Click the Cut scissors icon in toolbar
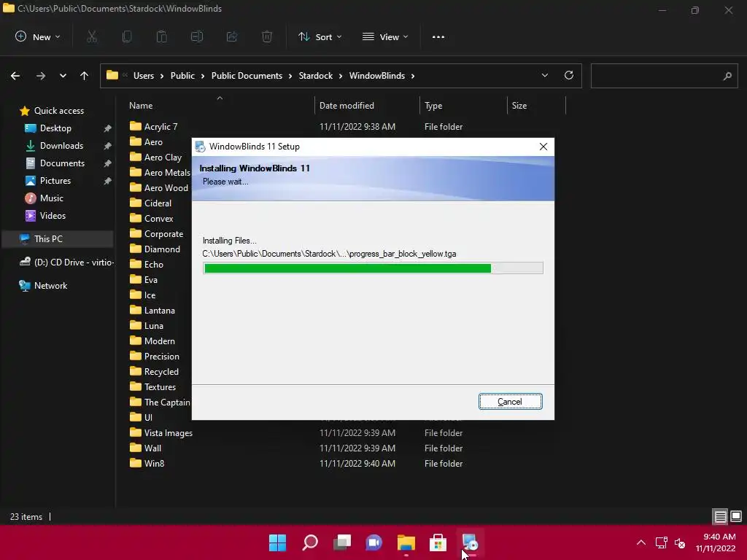Image resolution: width=747 pixels, height=560 pixels. [x=92, y=36]
